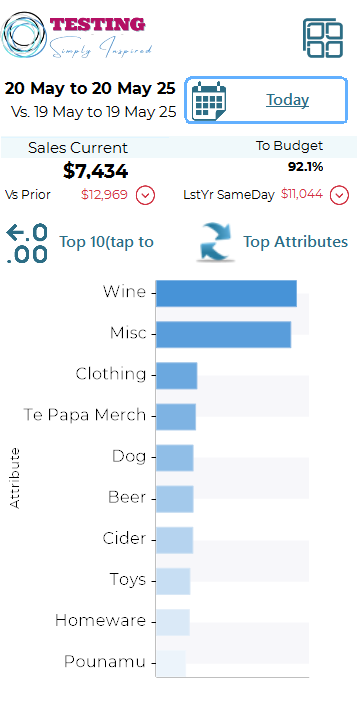This screenshot has width=360, height=709.
Task: Click the Sales Current $7,434 value
Action: (95, 171)
